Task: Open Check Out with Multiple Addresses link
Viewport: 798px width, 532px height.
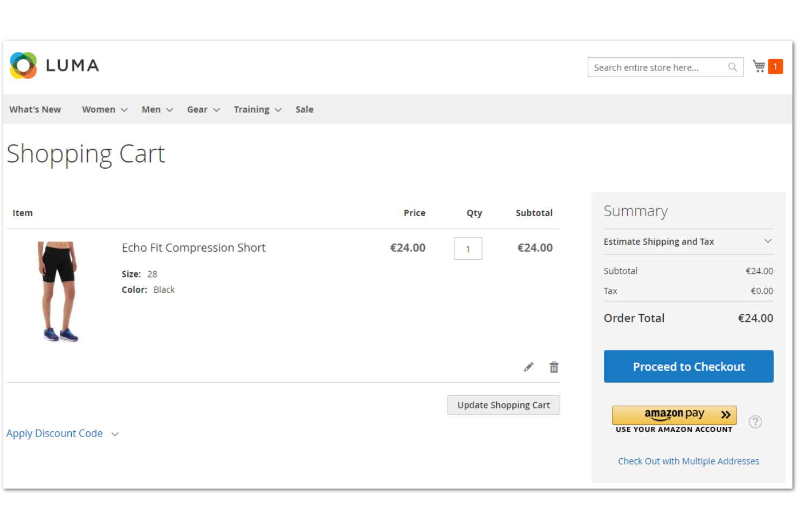Action: click(x=689, y=461)
